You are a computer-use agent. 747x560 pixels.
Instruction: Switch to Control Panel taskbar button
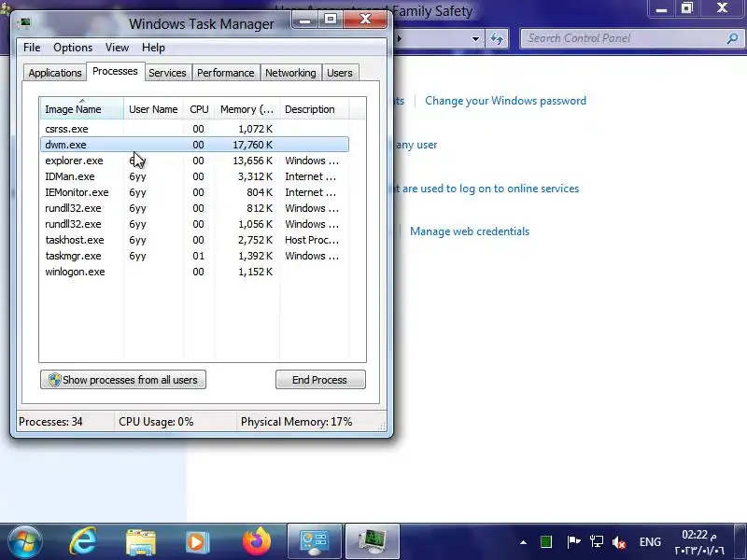pyautogui.click(x=315, y=542)
